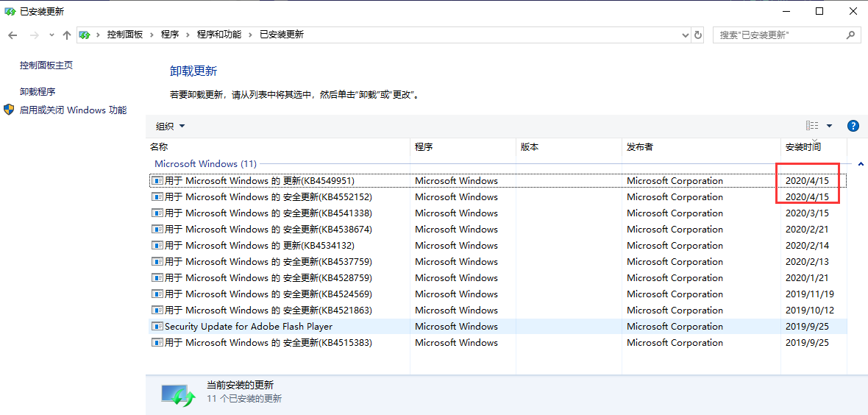The image size is (868, 415).
Task: Select 已安装更新 breadcrumb segment
Action: (x=282, y=35)
